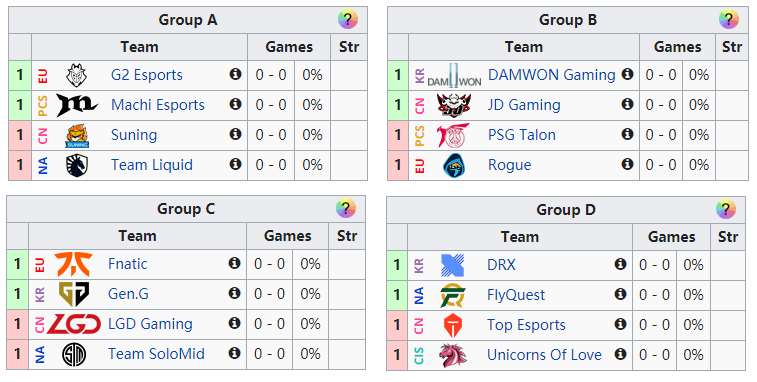Screen dimensions: 757x382
Task: Click the Fnatic orange logo
Action: tap(73, 264)
